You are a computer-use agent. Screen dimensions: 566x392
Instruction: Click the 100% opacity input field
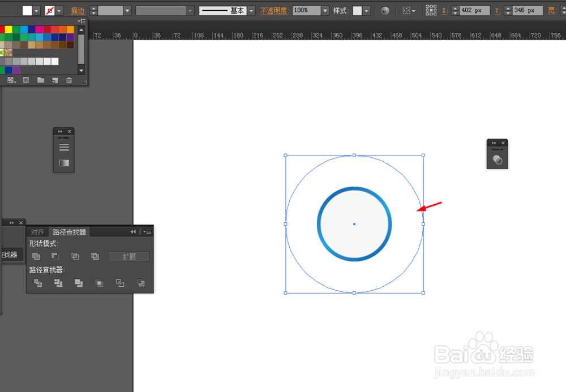pyautogui.click(x=306, y=10)
